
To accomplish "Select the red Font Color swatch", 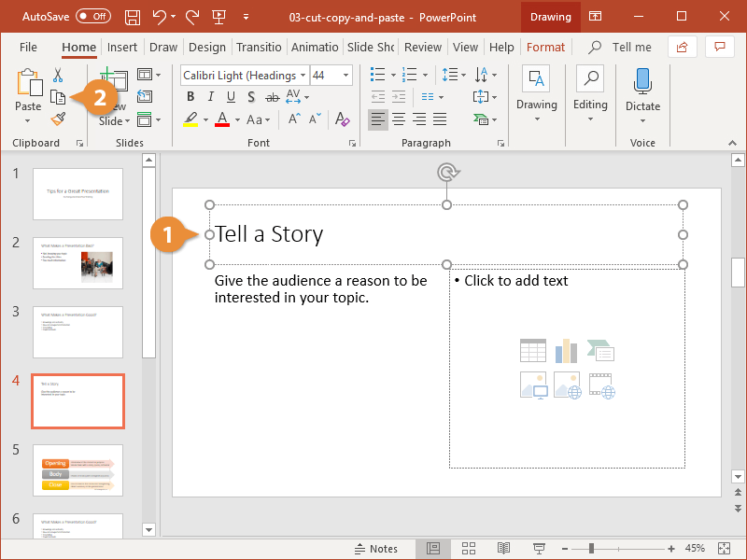I will pos(221,119).
